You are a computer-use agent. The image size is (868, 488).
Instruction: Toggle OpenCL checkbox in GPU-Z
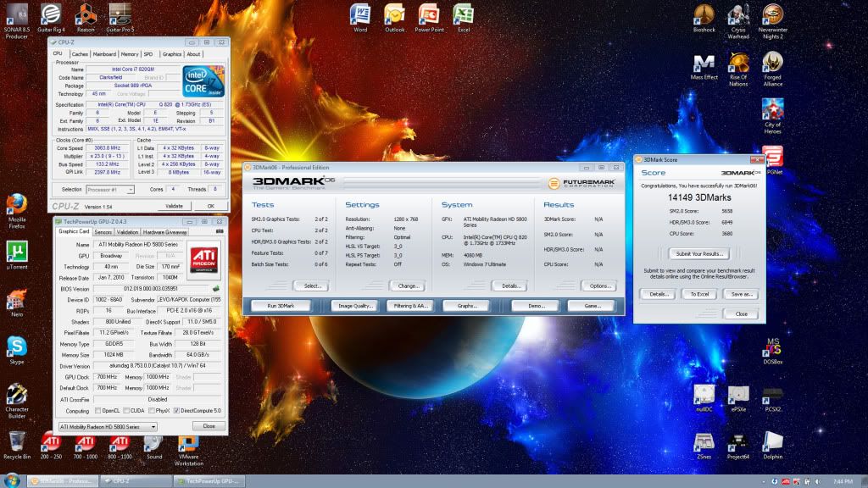pyautogui.click(x=98, y=411)
